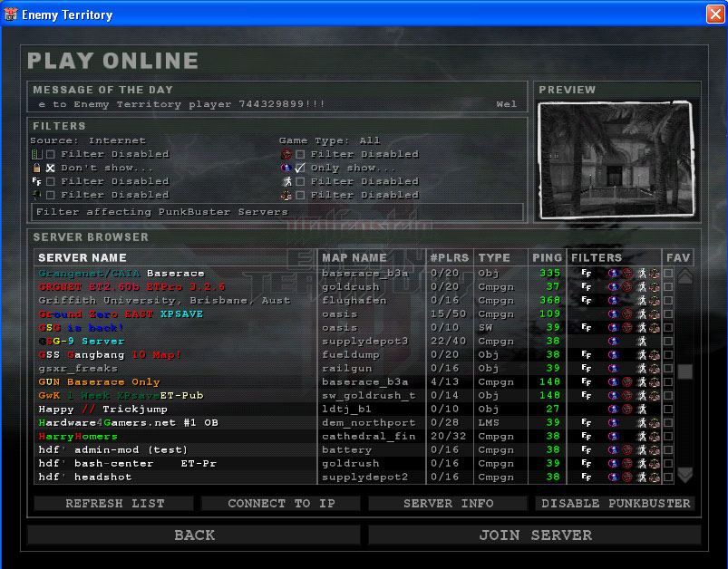Toggle the checkbox beside the scales filter icon
This screenshot has height=569, width=728.
pos(300,196)
